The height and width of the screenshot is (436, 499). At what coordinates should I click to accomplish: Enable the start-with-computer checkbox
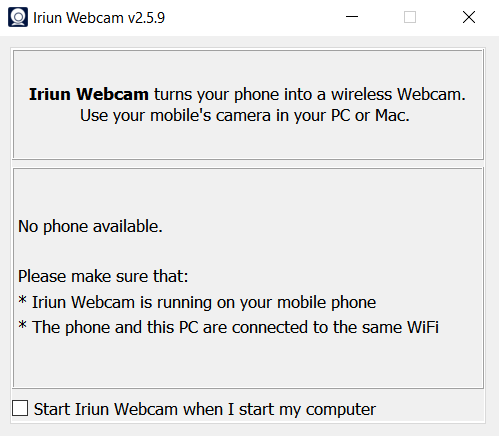(20, 408)
